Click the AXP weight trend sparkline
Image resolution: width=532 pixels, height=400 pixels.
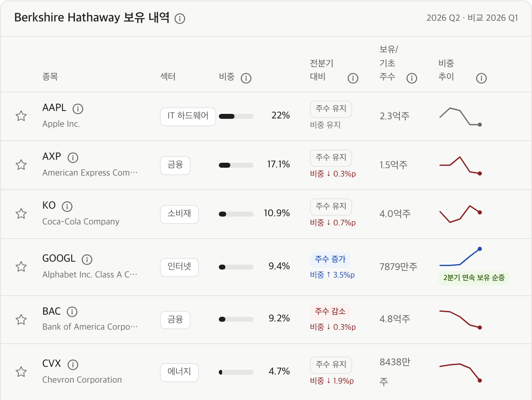point(460,165)
